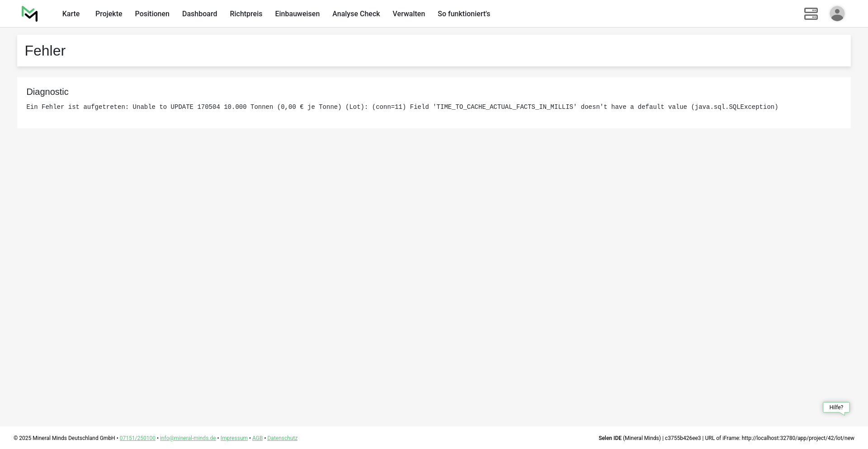Select Positionen in the top navigation
This screenshot has height=449, width=868.
tap(152, 14)
